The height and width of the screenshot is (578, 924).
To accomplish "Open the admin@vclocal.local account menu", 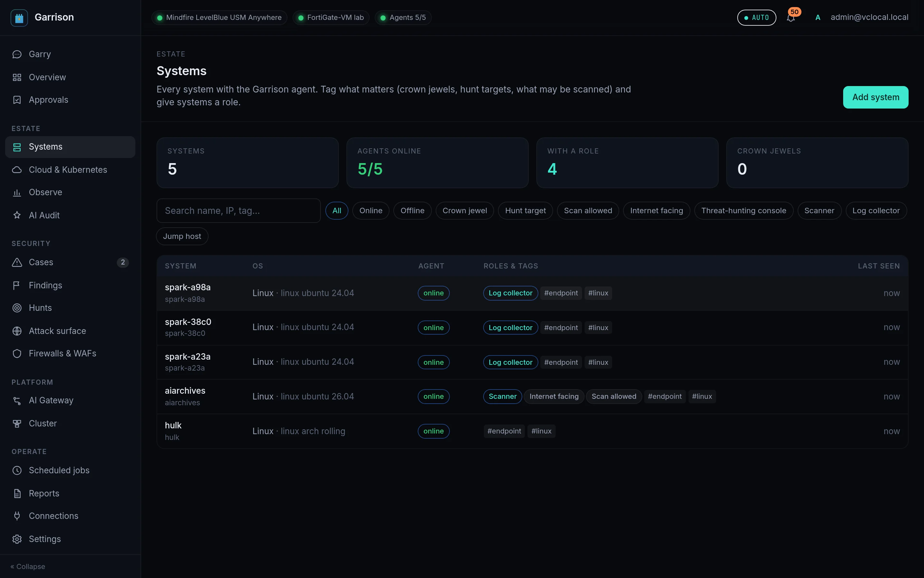I will click(862, 18).
